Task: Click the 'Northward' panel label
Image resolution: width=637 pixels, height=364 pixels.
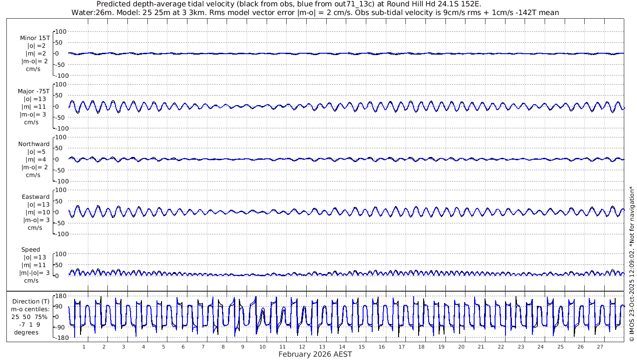Action: tap(34, 144)
